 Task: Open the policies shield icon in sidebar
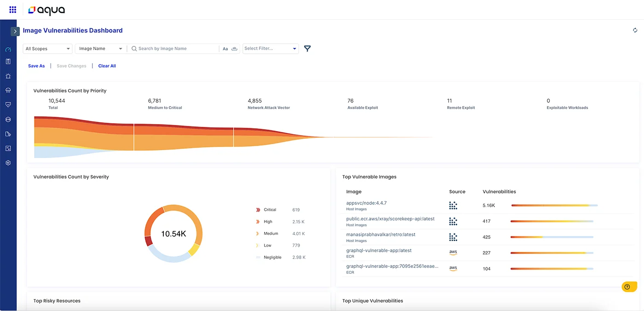(x=8, y=104)
